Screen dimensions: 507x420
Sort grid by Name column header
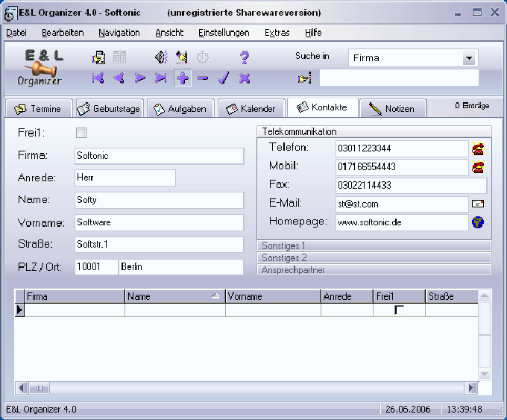point(175,296)
